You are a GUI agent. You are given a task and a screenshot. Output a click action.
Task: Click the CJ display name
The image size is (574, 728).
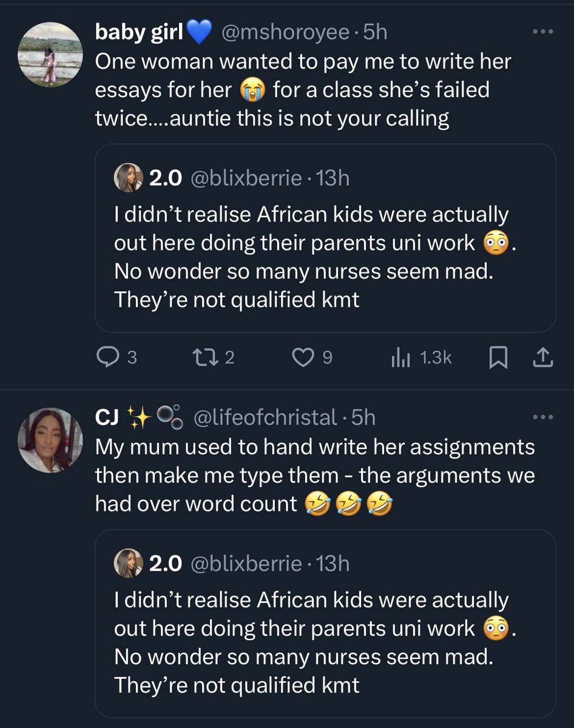click(108, 417)
